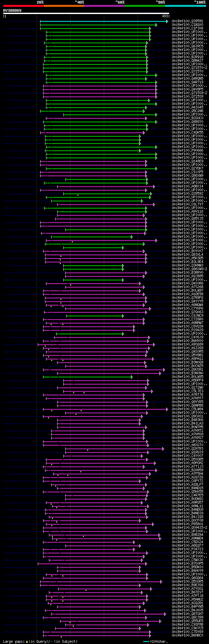
Task: Select the UniRef100_B3NXN0 label
Action: click(187, 373)
